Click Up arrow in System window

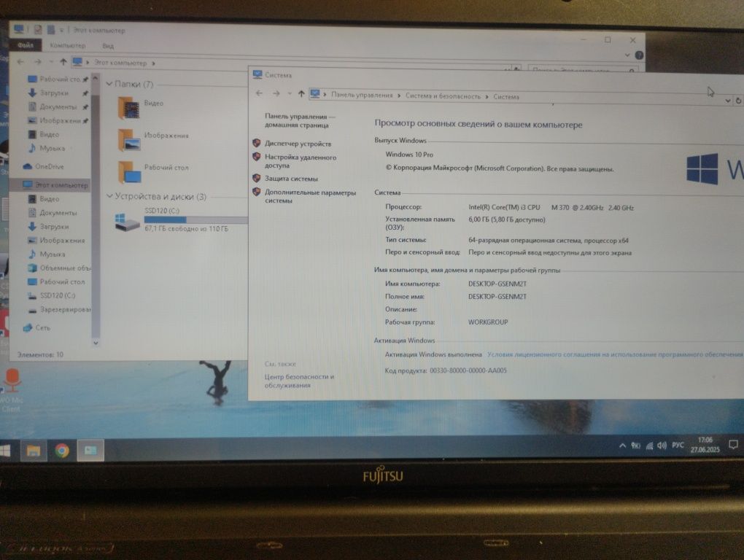pyautogui.click(x=301, y=94)
